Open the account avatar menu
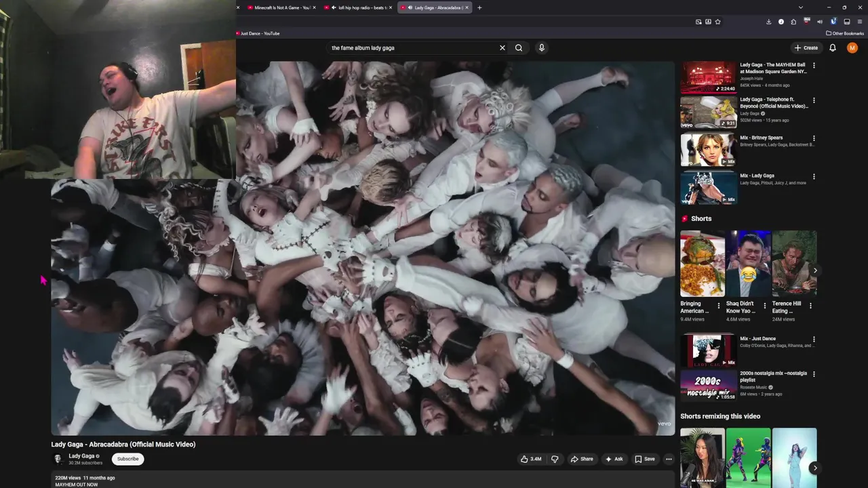Image resolution: width=868 pixels, height=488 pixels. point(852,48)
